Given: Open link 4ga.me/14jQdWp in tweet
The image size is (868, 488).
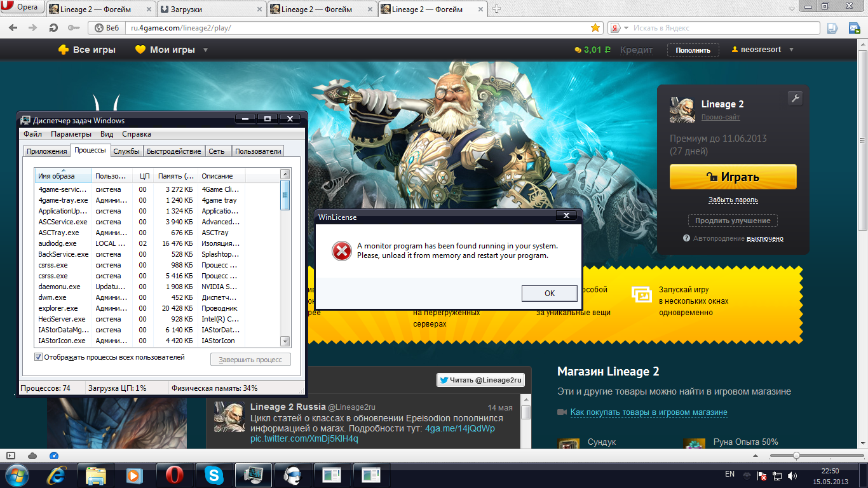Looking at the screenshot, I should click(x=460, y=428).
